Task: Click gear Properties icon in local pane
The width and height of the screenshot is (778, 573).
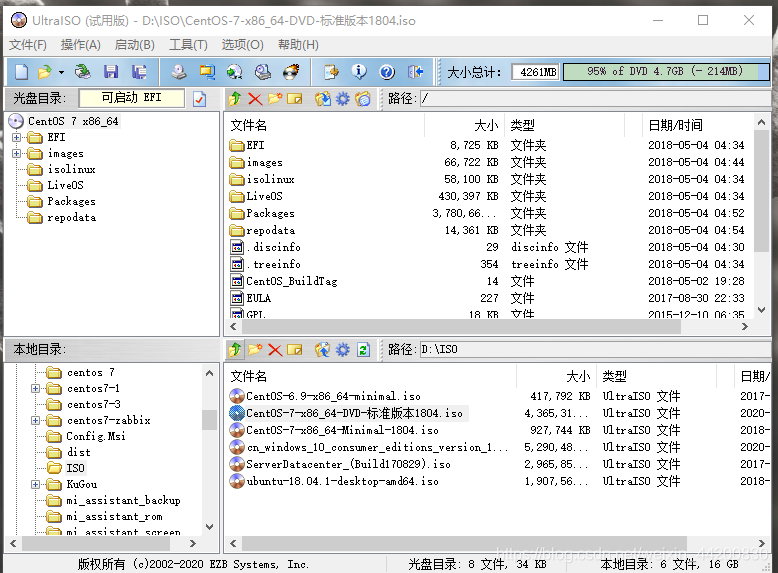Action: pos(343,350)
